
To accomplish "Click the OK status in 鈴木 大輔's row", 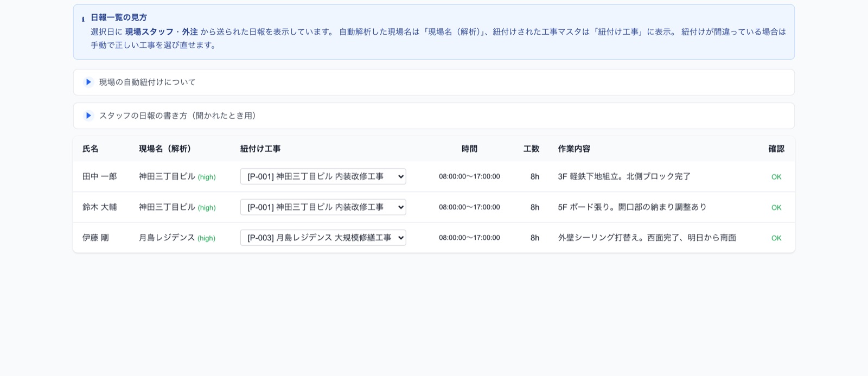I will [x=776, y=207].
